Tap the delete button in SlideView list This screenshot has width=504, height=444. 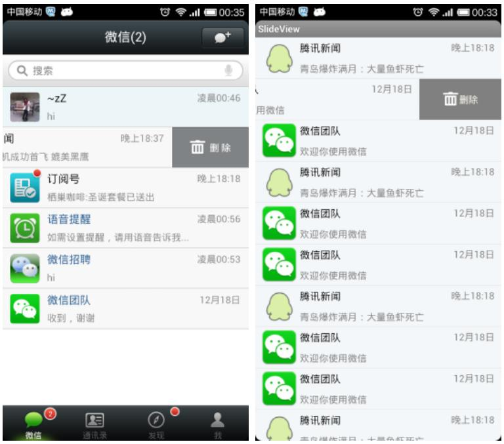click(x=460, y=99)
